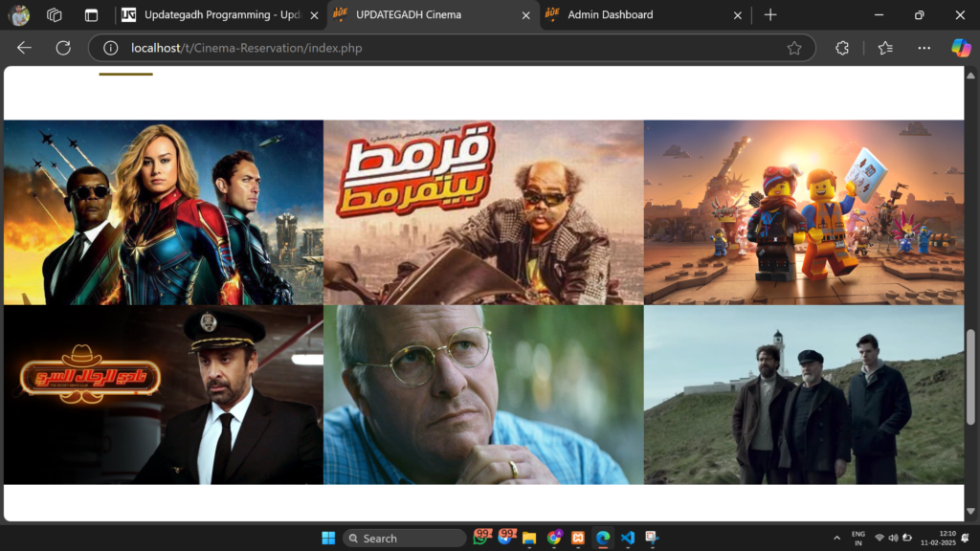Click the vertical scrollbar thumb

coord(970,377)
